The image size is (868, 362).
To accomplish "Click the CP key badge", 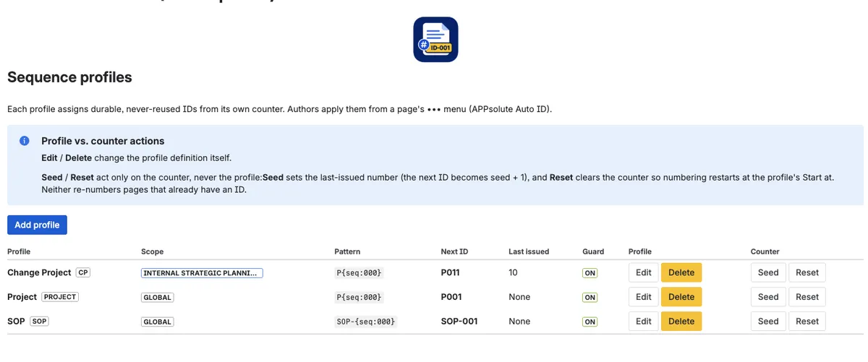I will pos(83,272).
